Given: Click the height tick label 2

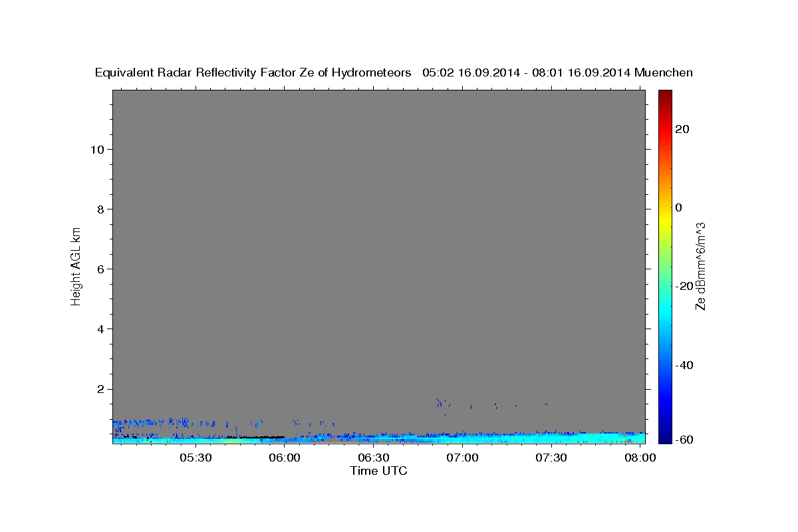Looking at the screenshot, I should (x=101, y=389).
